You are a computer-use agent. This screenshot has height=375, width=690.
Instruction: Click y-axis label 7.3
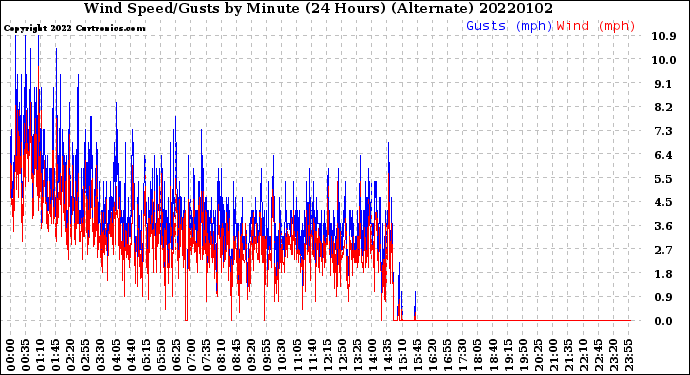point(664,131)
